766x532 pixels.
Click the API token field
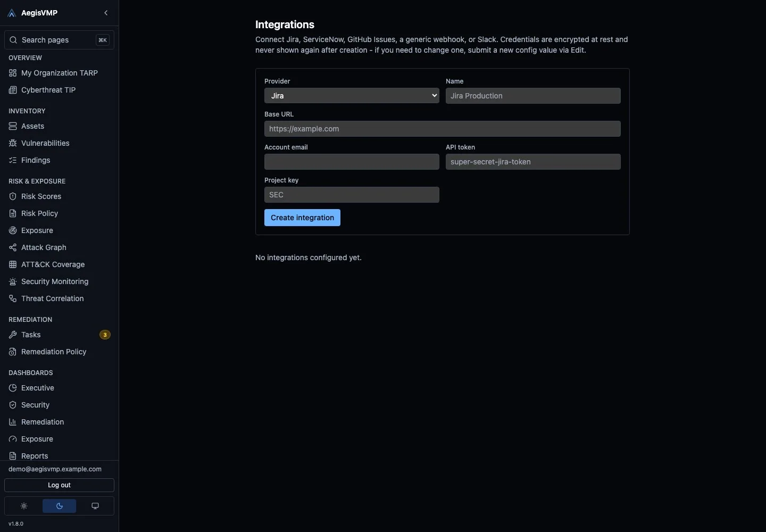[533, 162]
